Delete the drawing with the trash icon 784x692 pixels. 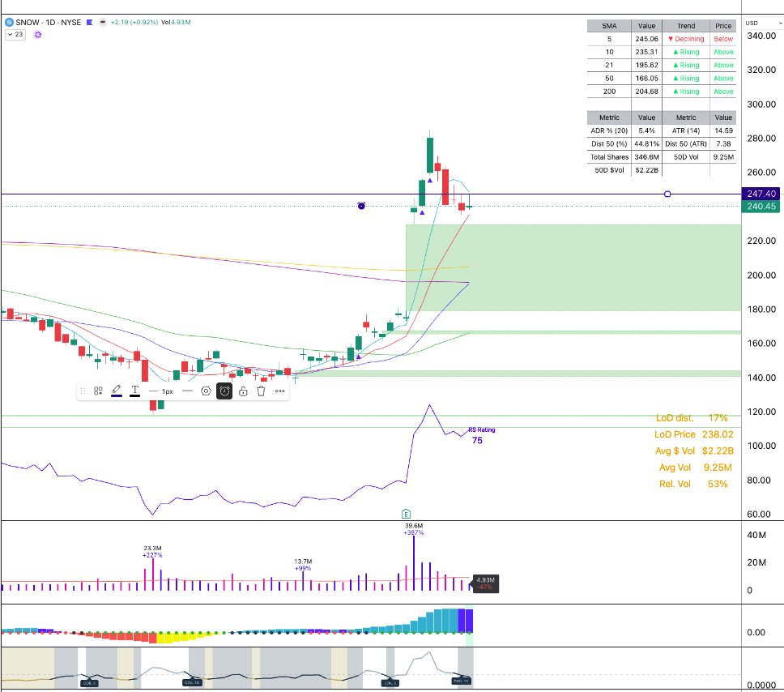coord(261,391)
